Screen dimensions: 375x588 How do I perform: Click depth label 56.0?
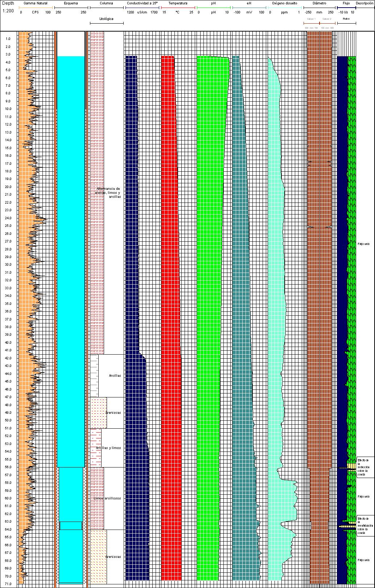point(8,467)
